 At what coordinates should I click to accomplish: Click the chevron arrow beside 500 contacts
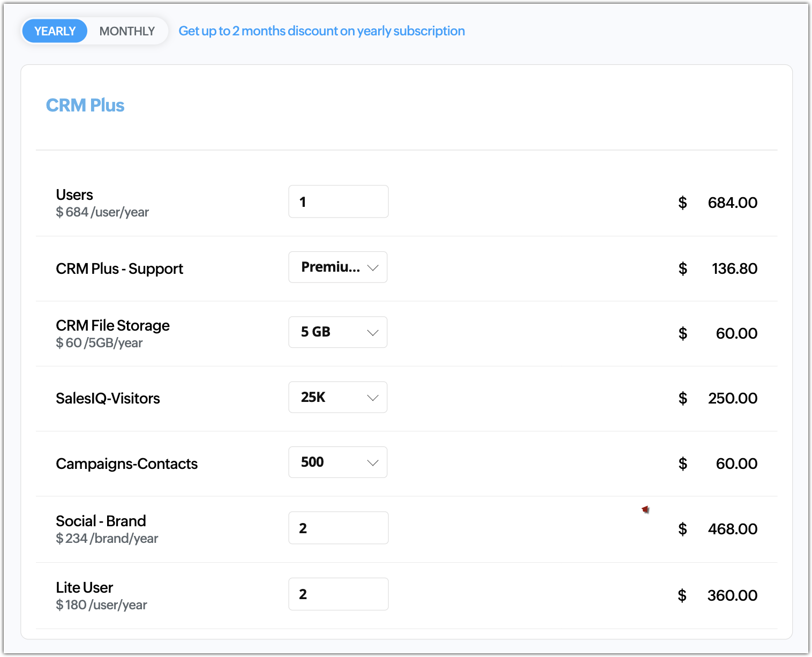click(373, 462)
